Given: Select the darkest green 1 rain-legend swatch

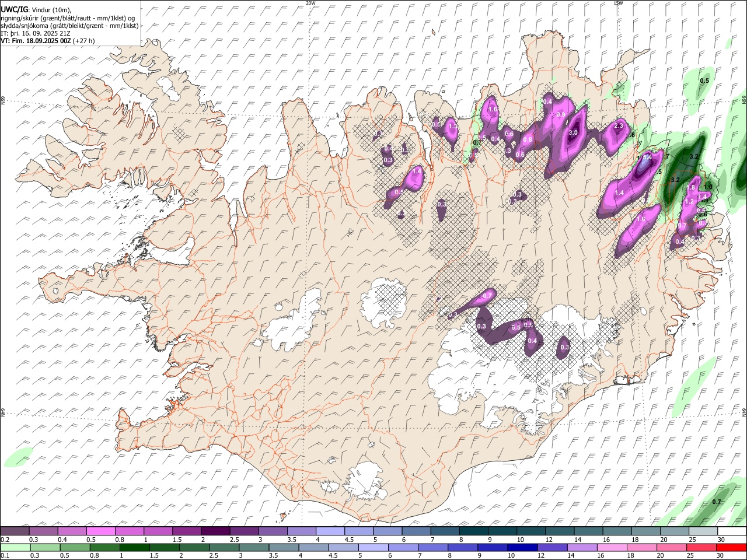Looking at the screenshot, I should click(x=135, y=547).
